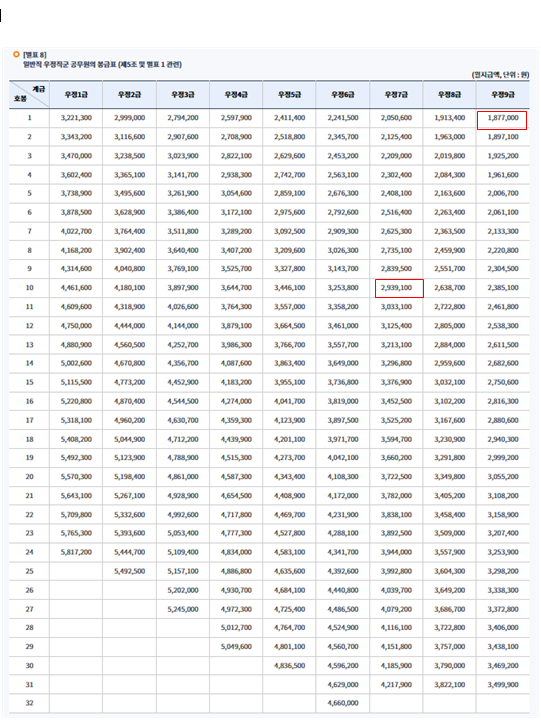The height and width of the screenshot is (728, 541).
Task: Pick the 4,560,500 cell in 우정2급 호봉 13
Action: pyautogui.click(x=130, y=345)
